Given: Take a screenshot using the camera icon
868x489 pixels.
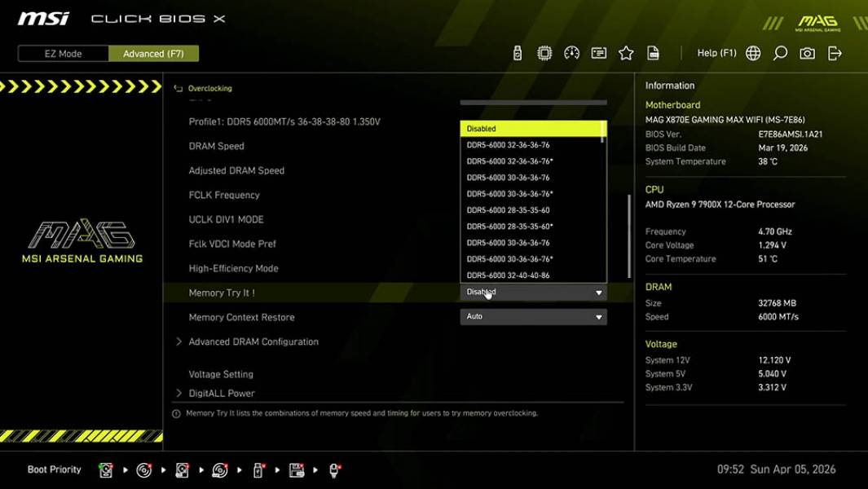Looking at the screenshot, I should coord(807,52).
